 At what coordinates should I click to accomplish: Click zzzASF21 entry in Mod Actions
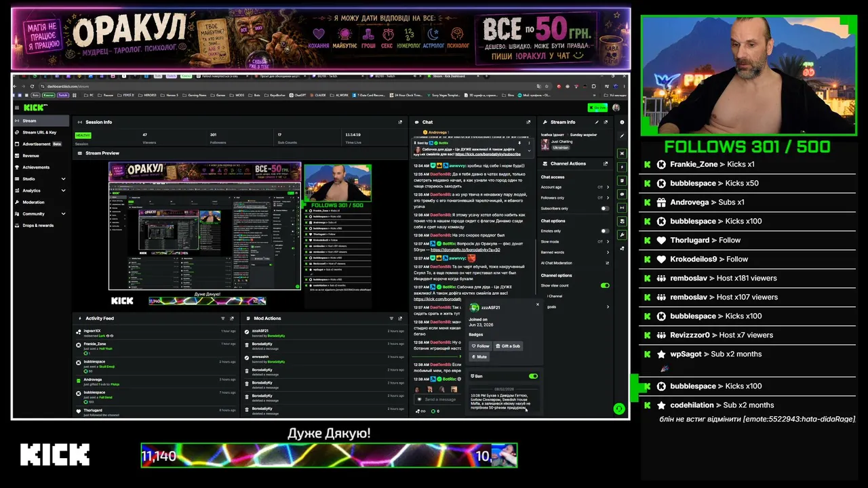point(325,332)
